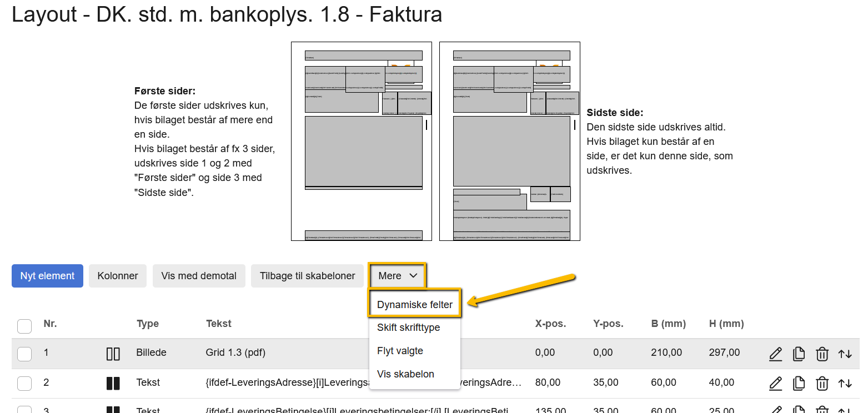Choose Dynamiske felter from the menu
Image resolution: width=868 pixels, height=413 pixels.
pyautogui.click(x=414, y=304)
